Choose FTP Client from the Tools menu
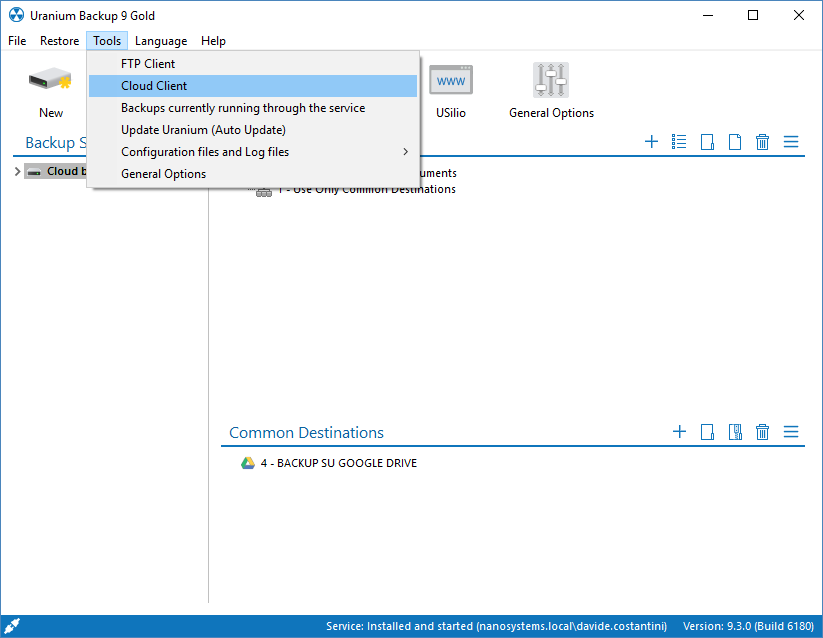This screenshot has width=823, height=638. 253,64
